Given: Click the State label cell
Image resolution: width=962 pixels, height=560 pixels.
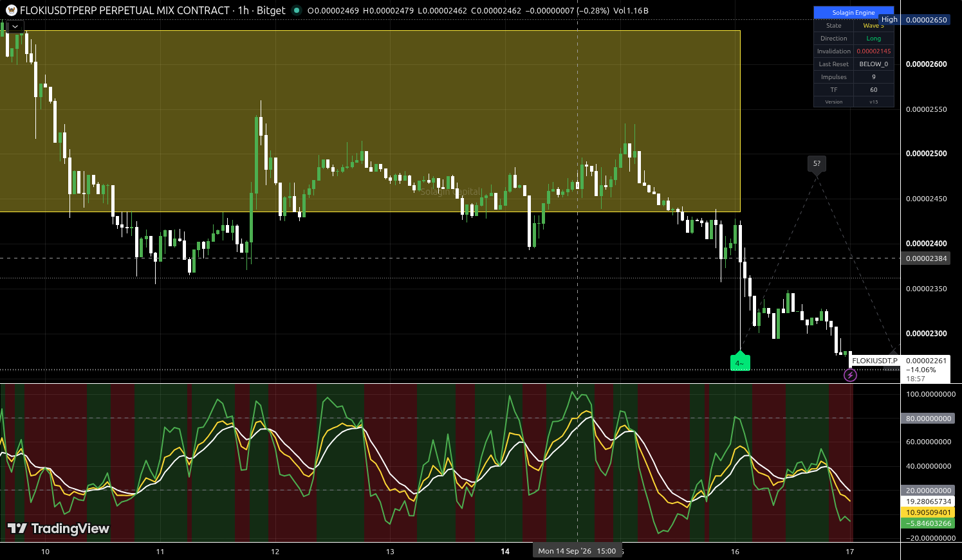Looking at the screenshot, I should (x=834, y=26).
